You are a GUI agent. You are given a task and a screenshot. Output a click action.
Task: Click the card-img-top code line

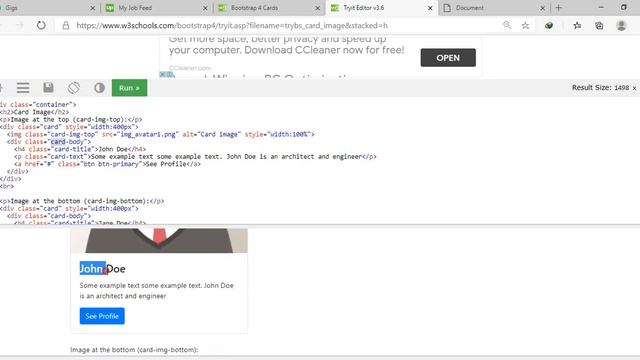[x=160, y=134]
